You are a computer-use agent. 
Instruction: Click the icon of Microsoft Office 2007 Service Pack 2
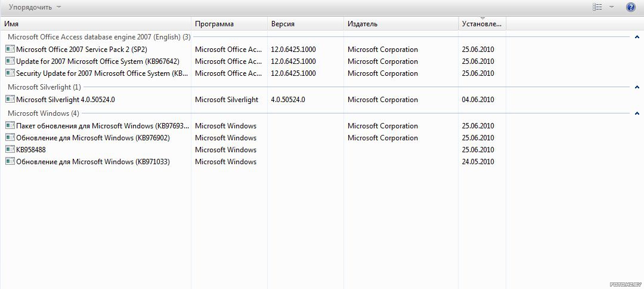[x=10, y=49]
